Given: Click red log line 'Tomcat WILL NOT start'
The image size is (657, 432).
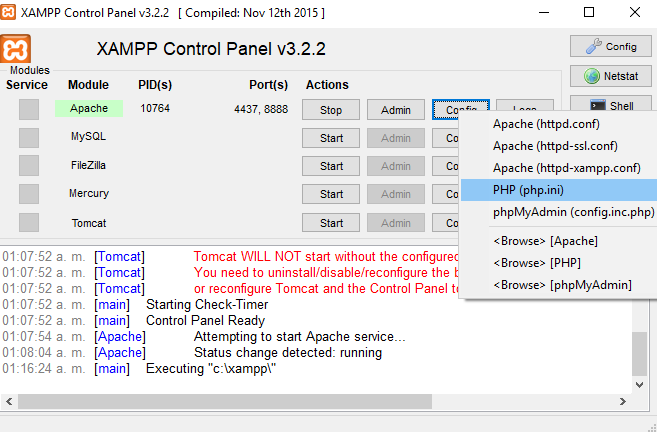Looking at the screenshot, I should click(326, 256).
